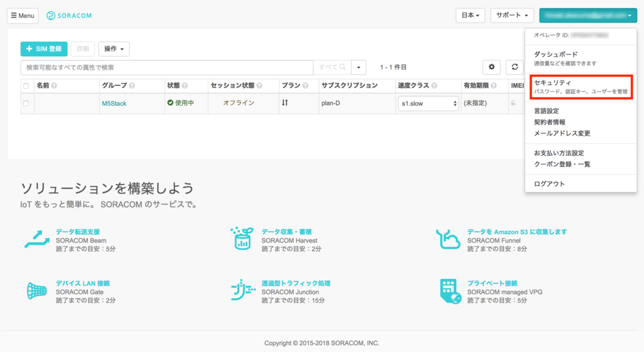Click help icon next to 有効期限
The image size is (644, 352).
click(494, 86)
